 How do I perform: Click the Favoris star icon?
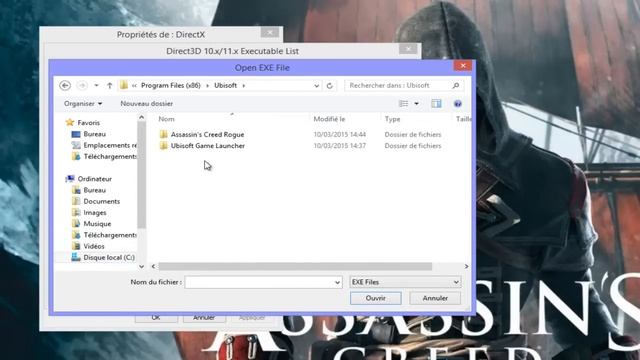pos(70,122)
